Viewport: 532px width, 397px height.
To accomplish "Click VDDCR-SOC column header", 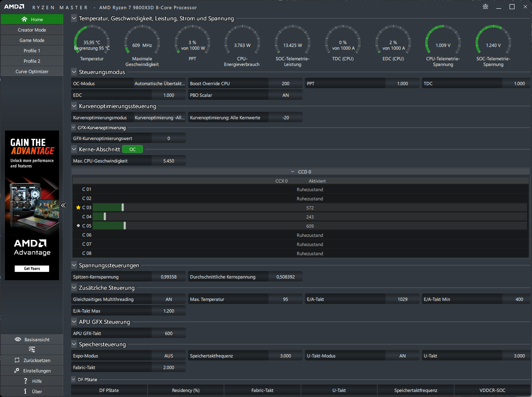I will coord(493,390).
